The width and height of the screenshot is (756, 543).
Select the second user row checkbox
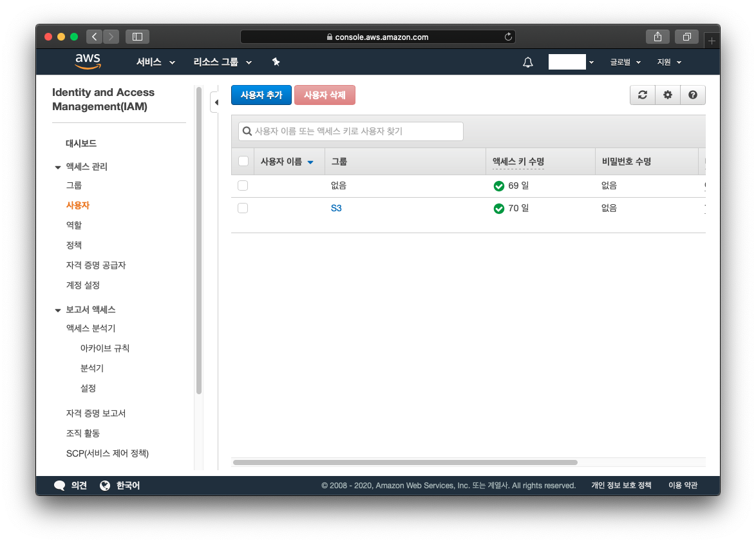point(243,207)
